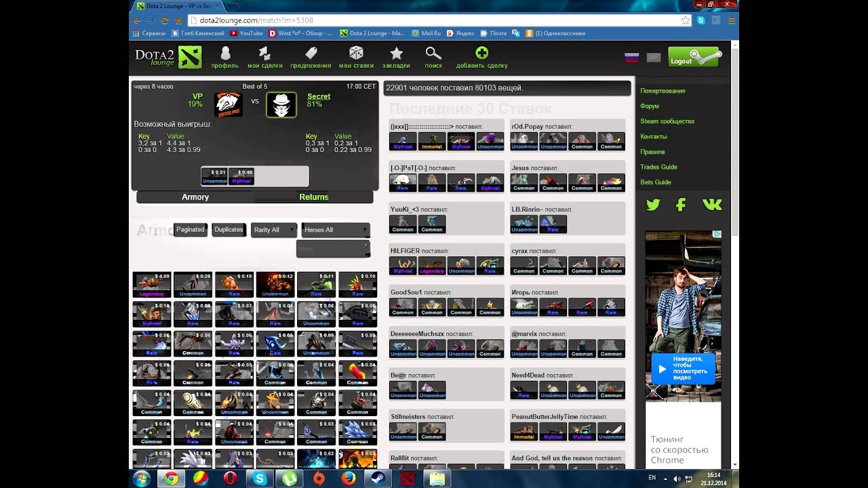Expand the Heroes All dropdown

coord(336,230)
